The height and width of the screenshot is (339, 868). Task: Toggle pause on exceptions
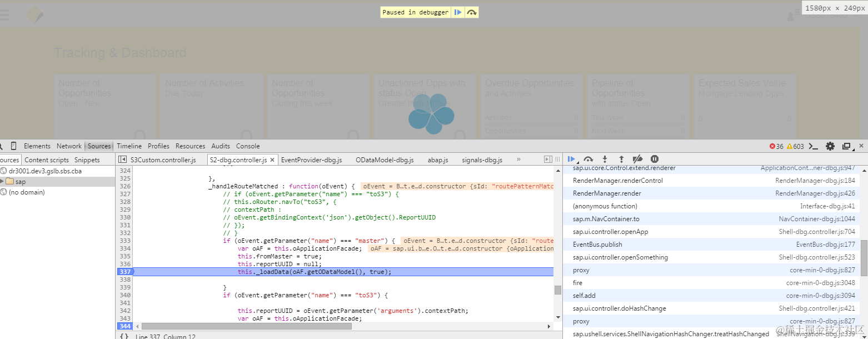tap(655, 159)
